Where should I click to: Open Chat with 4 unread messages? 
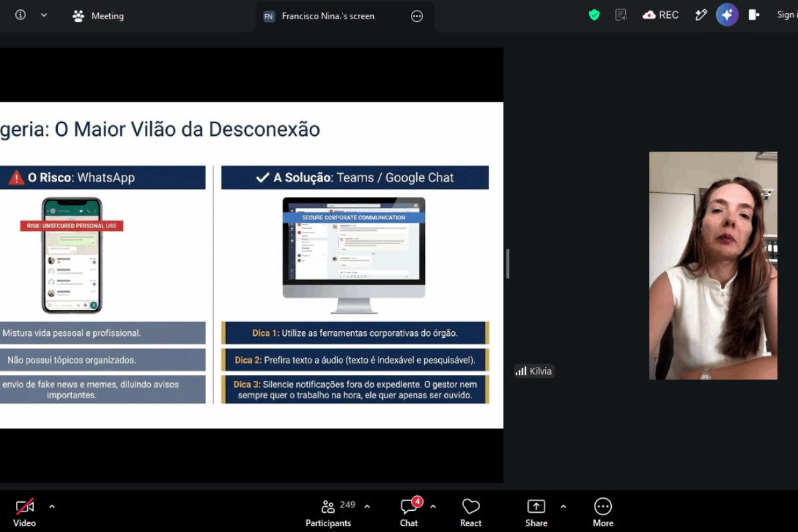(409, 513)
